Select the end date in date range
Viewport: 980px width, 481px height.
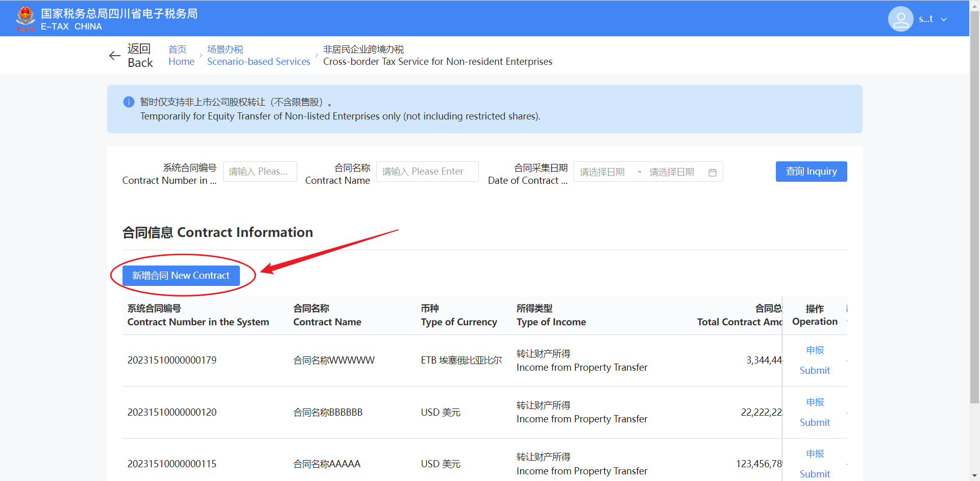[x=672, y=172]
